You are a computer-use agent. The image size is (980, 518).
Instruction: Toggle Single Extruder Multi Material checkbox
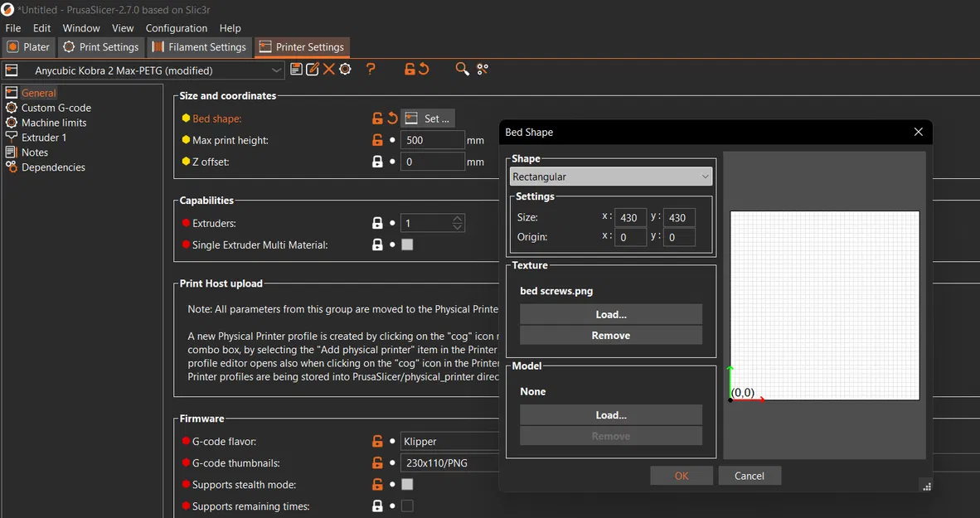[x=407, y=245]
